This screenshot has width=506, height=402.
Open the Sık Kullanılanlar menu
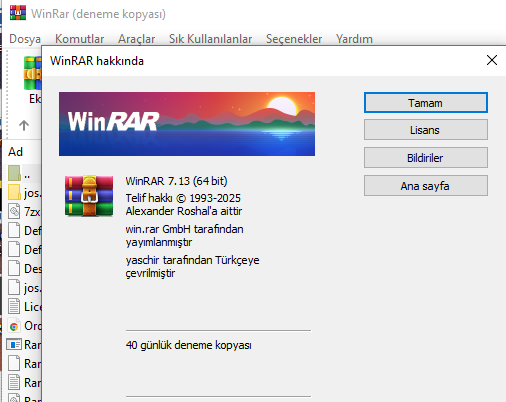tap(210, 39)
